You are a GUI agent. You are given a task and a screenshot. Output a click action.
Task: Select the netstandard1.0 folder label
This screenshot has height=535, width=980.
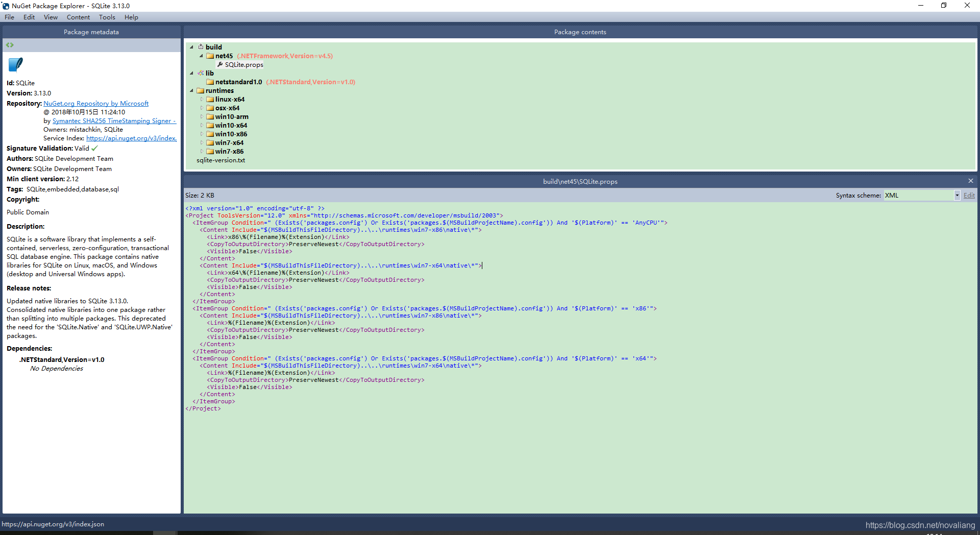point(238,82)
